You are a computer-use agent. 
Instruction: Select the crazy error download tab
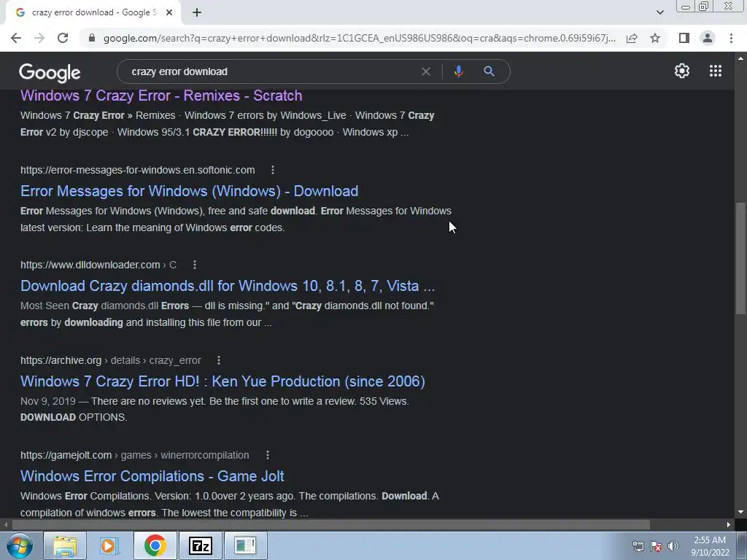click(93, 13)
